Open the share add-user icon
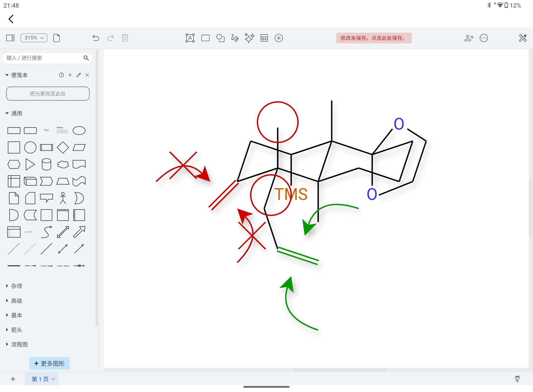 tap(469, 38)
